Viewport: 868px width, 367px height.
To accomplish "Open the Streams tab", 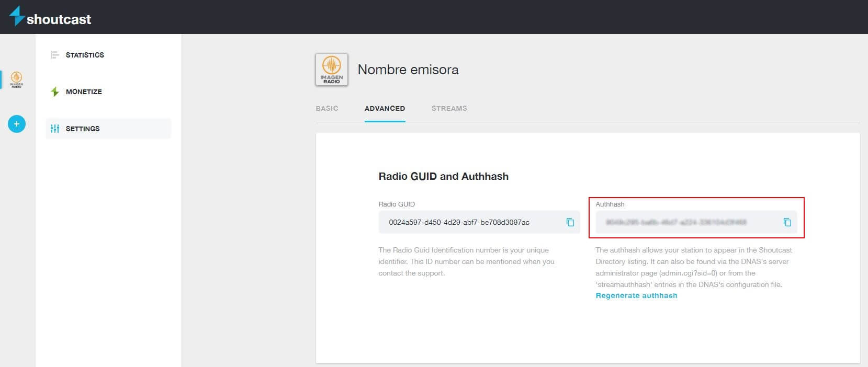I will click(449, 108).
